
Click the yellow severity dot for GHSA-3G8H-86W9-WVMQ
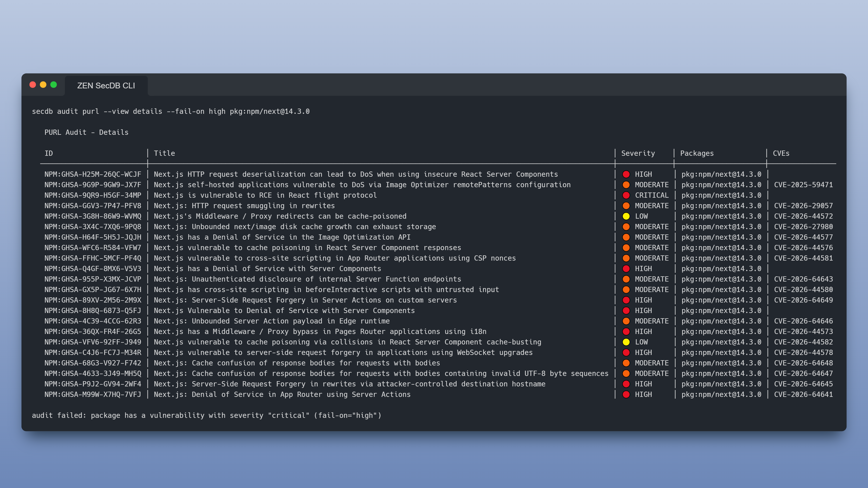626,216
